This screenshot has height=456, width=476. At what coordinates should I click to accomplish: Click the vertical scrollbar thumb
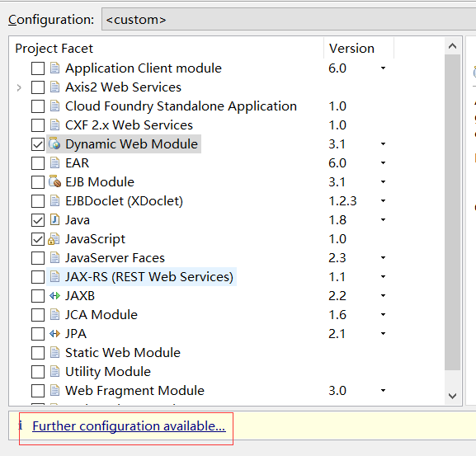point(452,213)
